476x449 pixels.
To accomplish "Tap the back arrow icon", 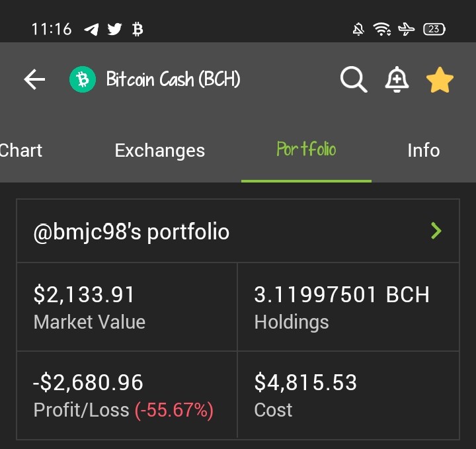I will 34,79.
